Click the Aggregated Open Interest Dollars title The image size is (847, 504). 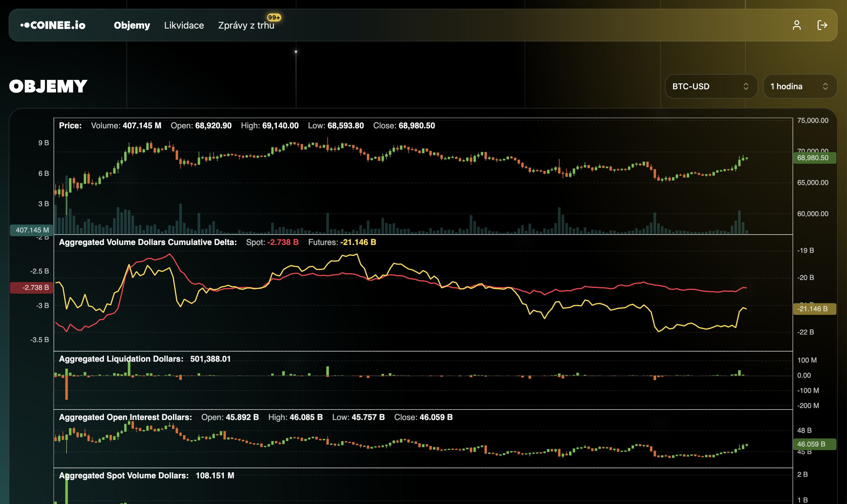click(x=126, y=417)
